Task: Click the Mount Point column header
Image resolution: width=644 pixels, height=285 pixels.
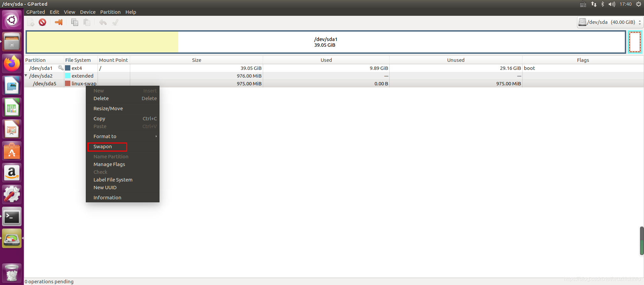Action: pos(114,60)
